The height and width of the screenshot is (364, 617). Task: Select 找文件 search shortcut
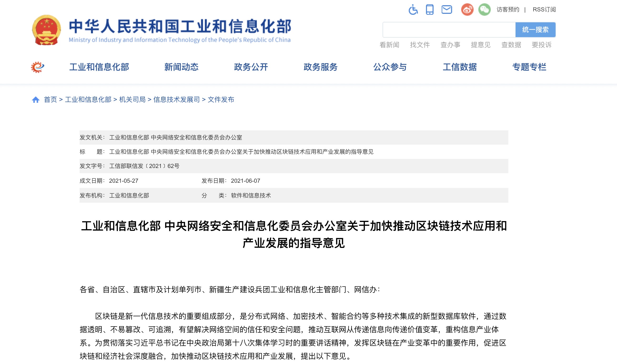coord(420,45)
